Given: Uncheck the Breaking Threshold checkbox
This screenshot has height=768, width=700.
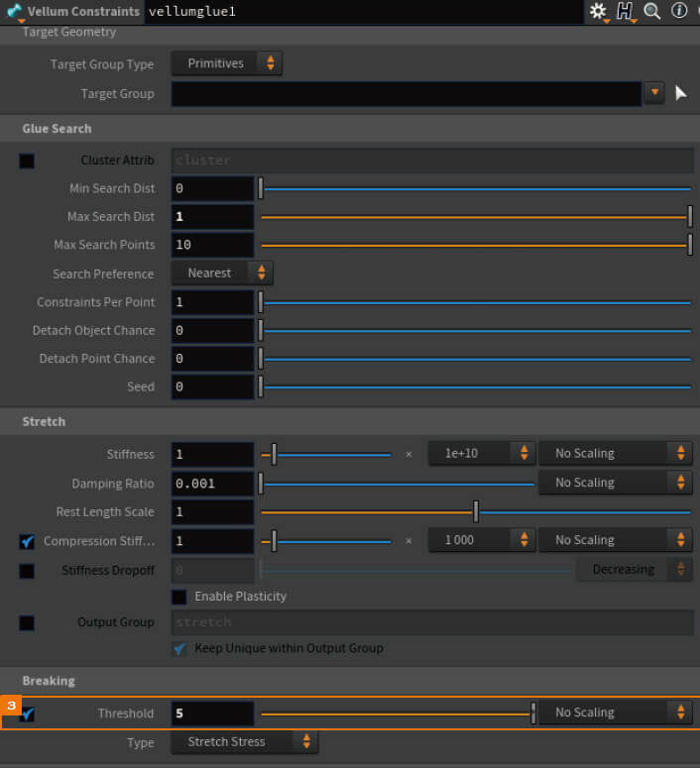Looking at the screenshot, I should coord(27,714).
